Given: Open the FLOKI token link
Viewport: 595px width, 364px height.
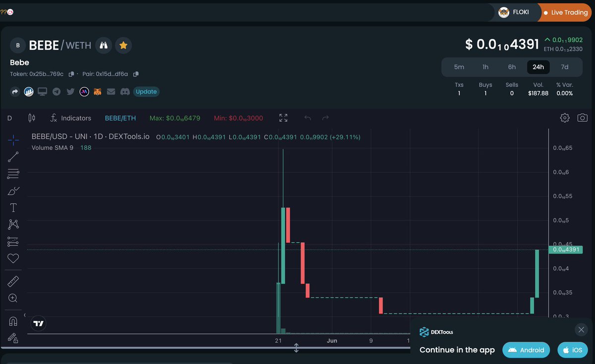Looking at the screenshot, I should click(x=514, y=12).
